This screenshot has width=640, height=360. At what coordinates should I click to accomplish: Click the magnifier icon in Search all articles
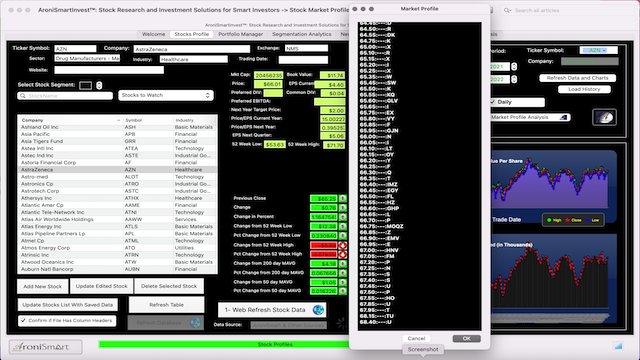(x=507, y=10)
